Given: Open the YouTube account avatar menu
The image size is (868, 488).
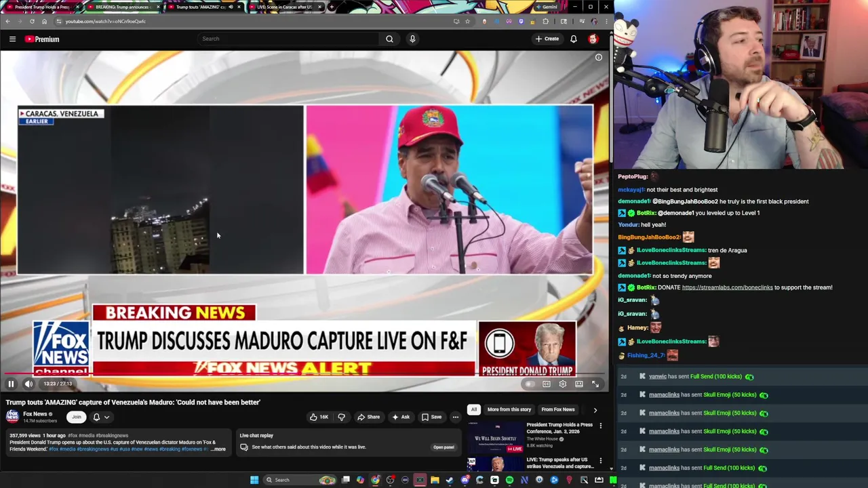Looking at the screenshot, I should click(x=593, y=39).
